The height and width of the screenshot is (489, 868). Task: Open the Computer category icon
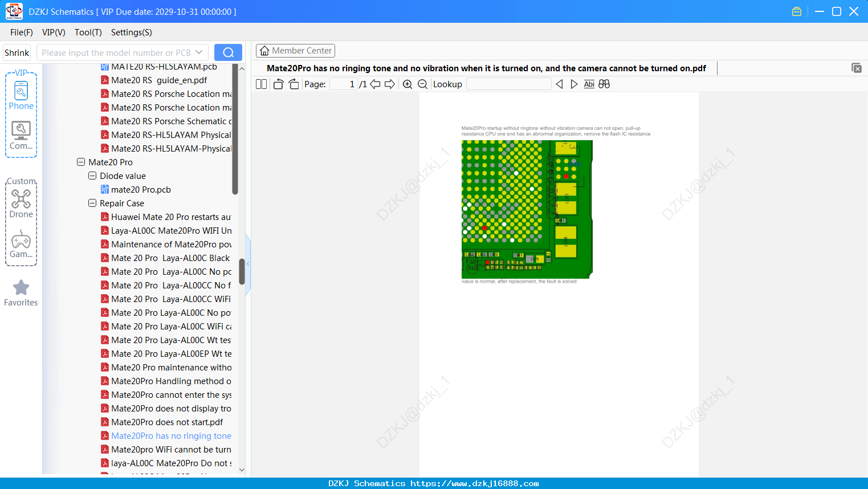(x=21, y=136)
